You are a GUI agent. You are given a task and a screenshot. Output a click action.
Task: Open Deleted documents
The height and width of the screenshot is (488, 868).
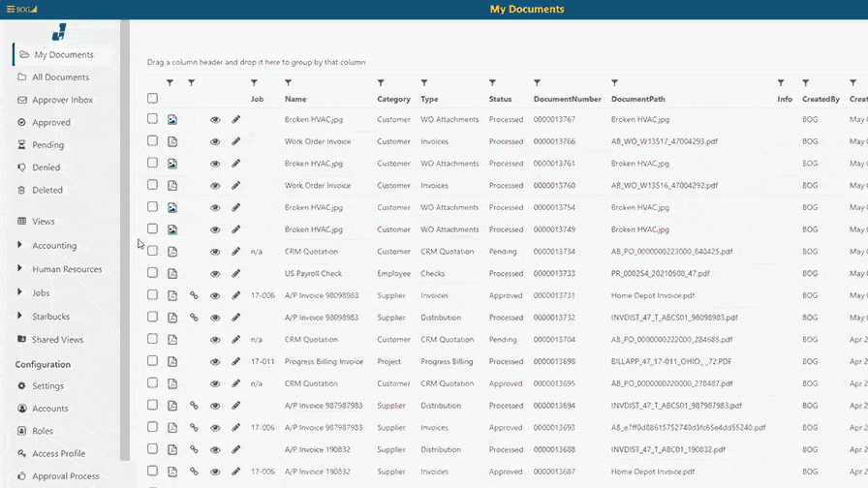(47, 191)
